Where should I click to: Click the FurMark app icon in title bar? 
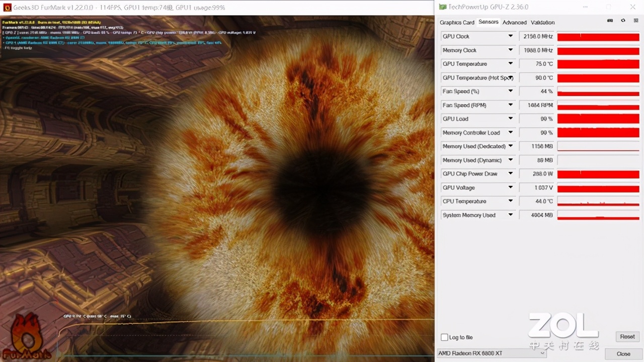tap(7, 8)
